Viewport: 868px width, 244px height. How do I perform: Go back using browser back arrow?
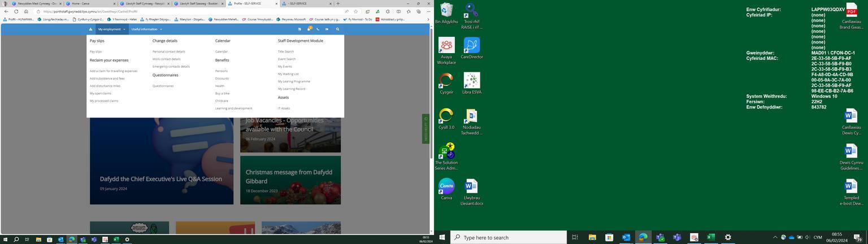[6, 11]
